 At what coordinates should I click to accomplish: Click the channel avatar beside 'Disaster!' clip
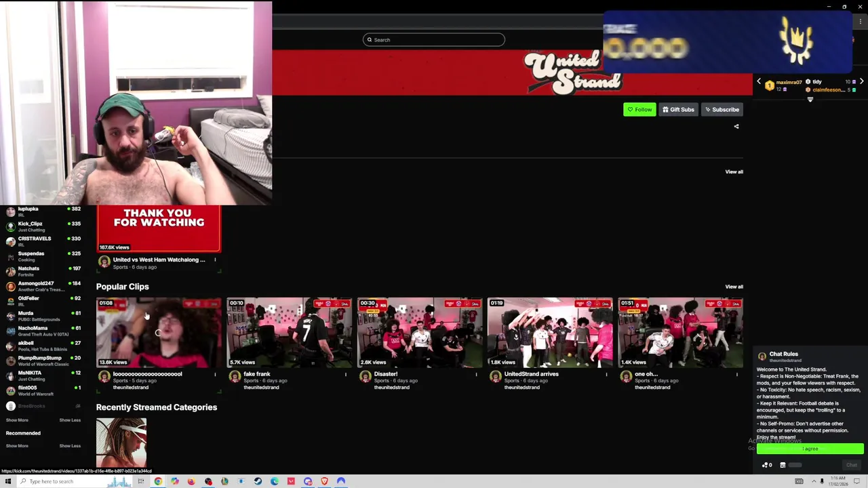tap(366, 377)
